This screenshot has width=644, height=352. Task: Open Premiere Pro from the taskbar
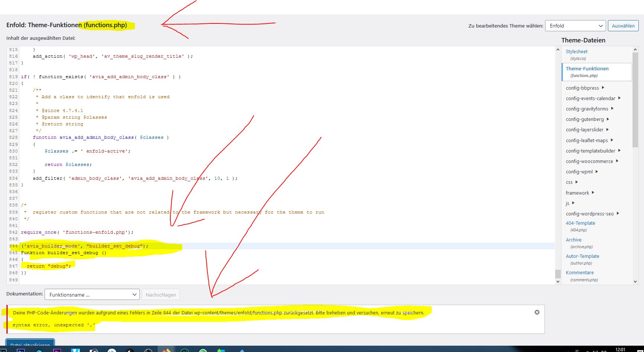point(57,350)
